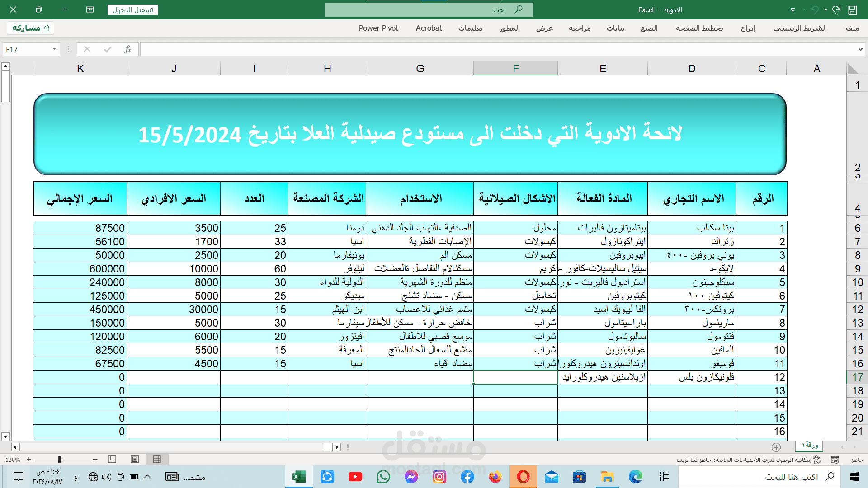The width and height of the screenshot is (868, 488).
Task: Open Ribbon Display Options icon
Action: (90, 9)
